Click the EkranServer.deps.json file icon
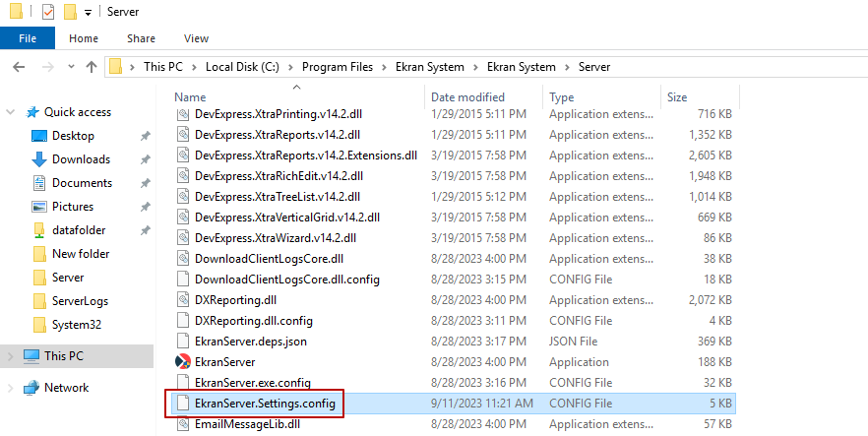The width and height of the screenshot is (868, 436). tap(182, 342)
